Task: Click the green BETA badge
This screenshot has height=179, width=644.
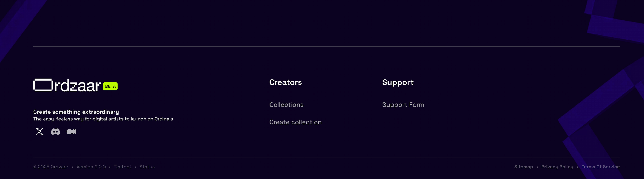Action: tap(110, 86)
